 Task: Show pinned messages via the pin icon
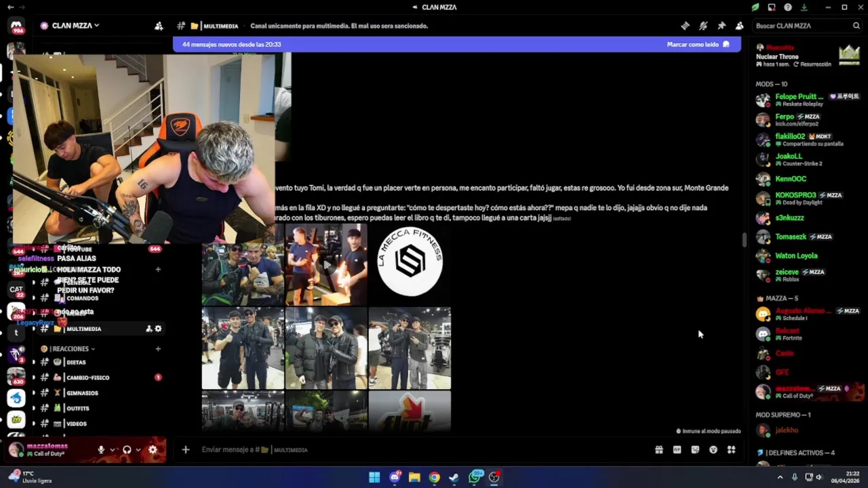722,26
